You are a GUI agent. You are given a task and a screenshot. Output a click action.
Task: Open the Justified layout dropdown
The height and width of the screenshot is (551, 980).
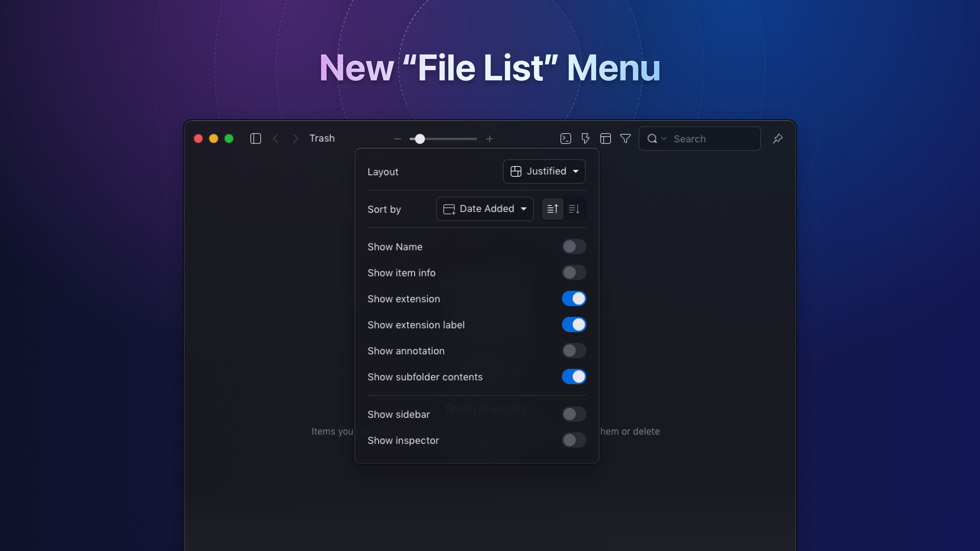point(544,171)
